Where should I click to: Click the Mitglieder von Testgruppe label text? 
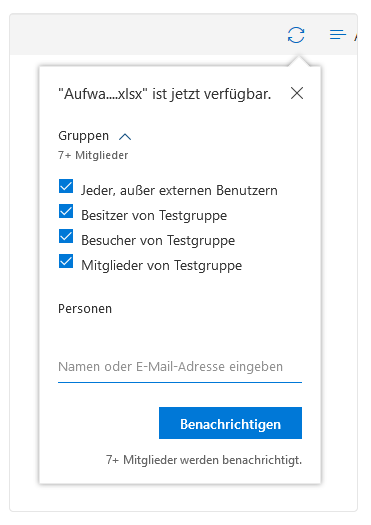161,266
